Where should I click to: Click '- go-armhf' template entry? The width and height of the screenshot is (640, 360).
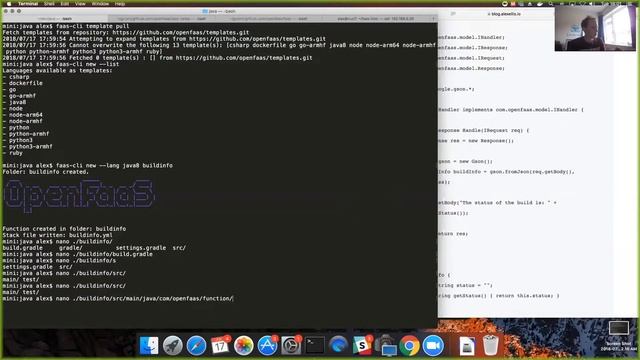19,96
